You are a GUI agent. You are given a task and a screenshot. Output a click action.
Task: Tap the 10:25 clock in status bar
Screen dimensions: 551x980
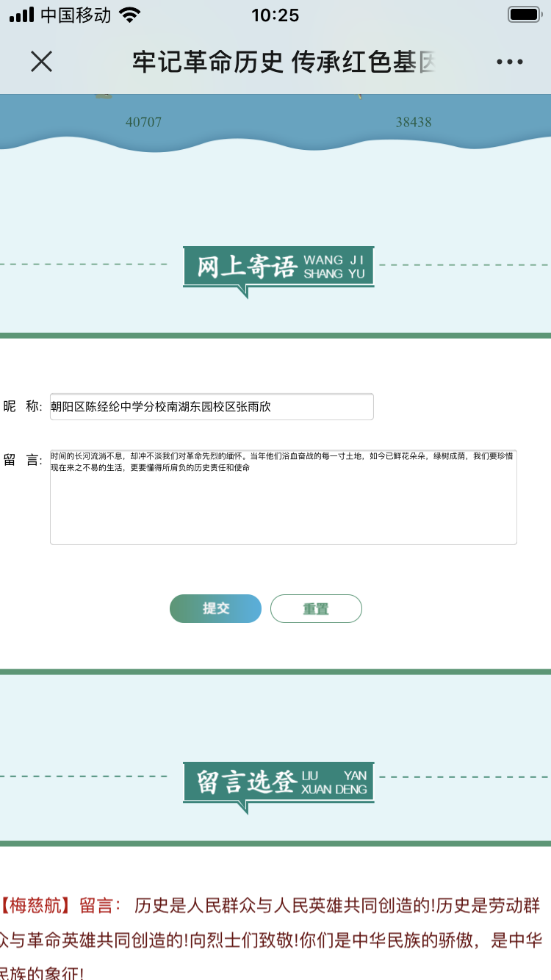click(275, 15)
